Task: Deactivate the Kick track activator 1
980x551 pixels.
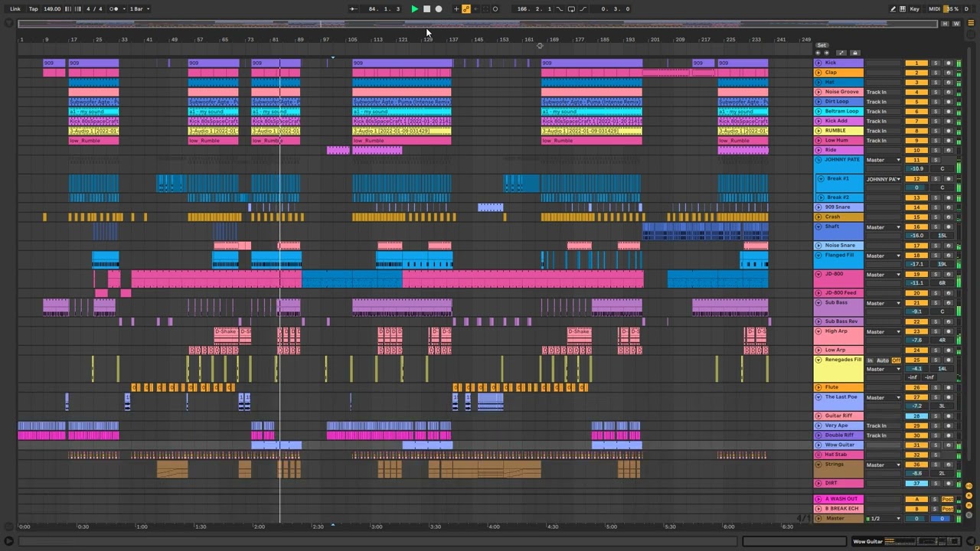Action: point(916,63)
